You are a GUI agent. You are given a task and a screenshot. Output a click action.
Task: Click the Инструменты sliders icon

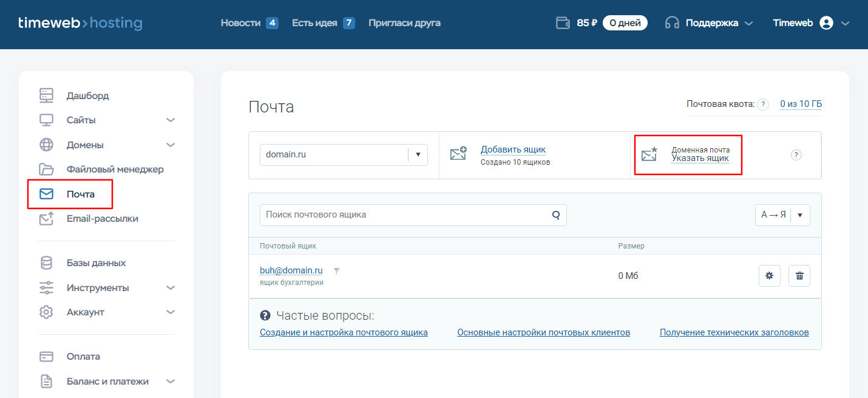(x=46, y=287)
